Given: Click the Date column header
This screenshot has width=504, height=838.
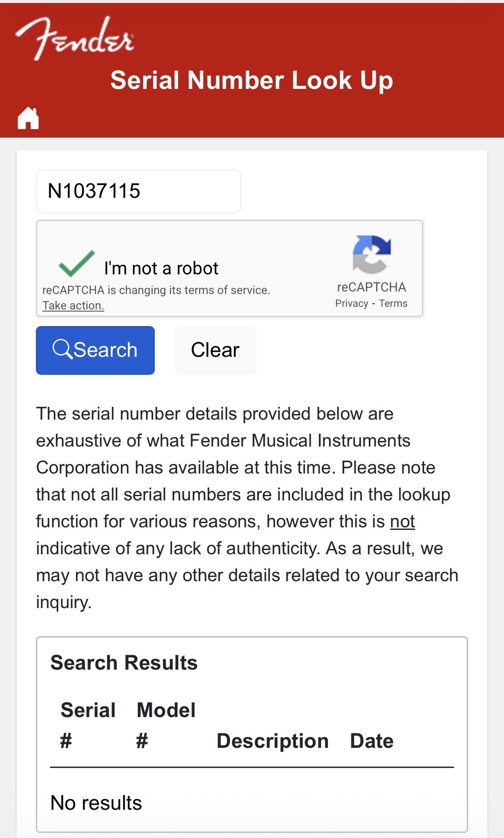Looking at the screenshot, I should pyautogui.click(x=371, y=741).
